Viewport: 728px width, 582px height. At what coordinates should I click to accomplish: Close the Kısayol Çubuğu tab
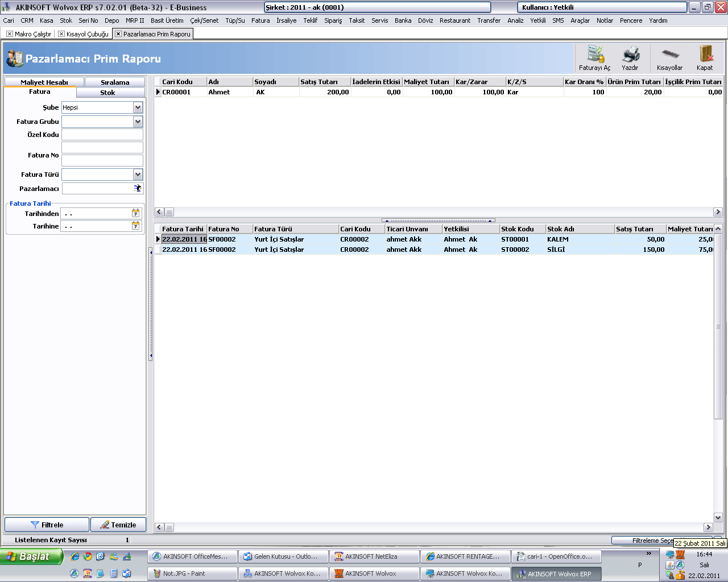tap(61, 34)
